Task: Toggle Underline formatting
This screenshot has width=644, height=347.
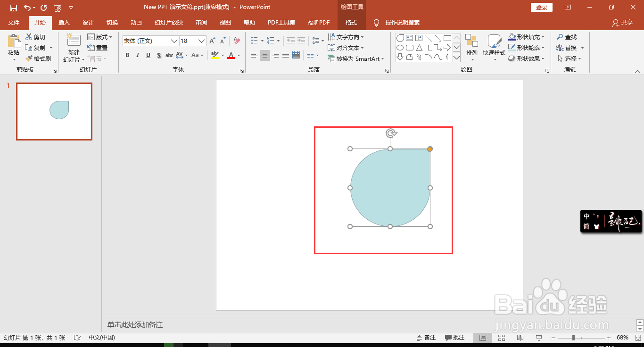Action: 148,56
